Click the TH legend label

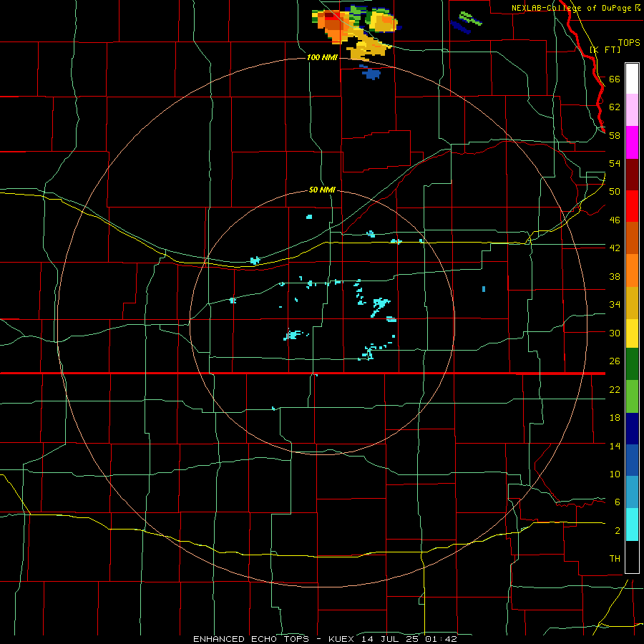615,559
